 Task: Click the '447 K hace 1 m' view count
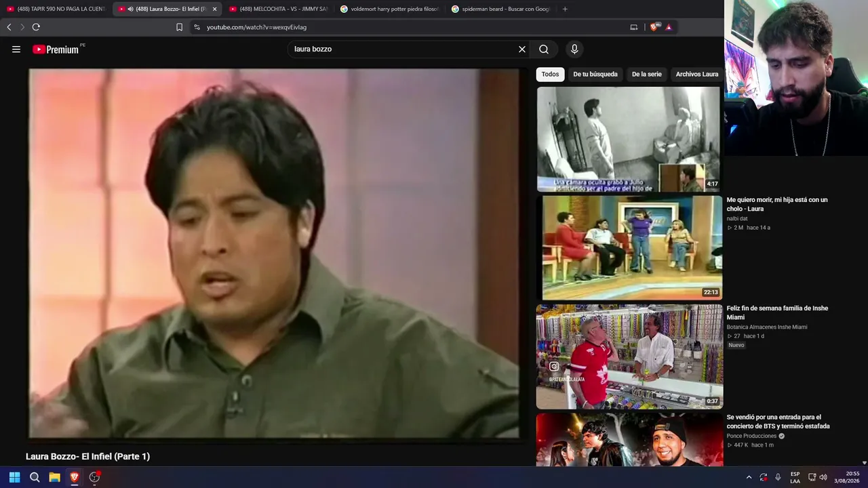click(x=751, y=445)
